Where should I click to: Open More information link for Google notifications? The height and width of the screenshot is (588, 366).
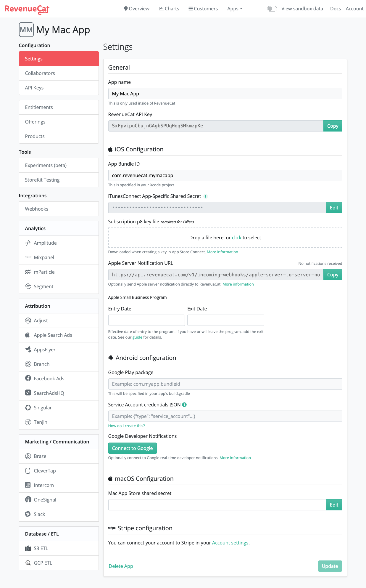pyautogui.click(x=235, y=458)
